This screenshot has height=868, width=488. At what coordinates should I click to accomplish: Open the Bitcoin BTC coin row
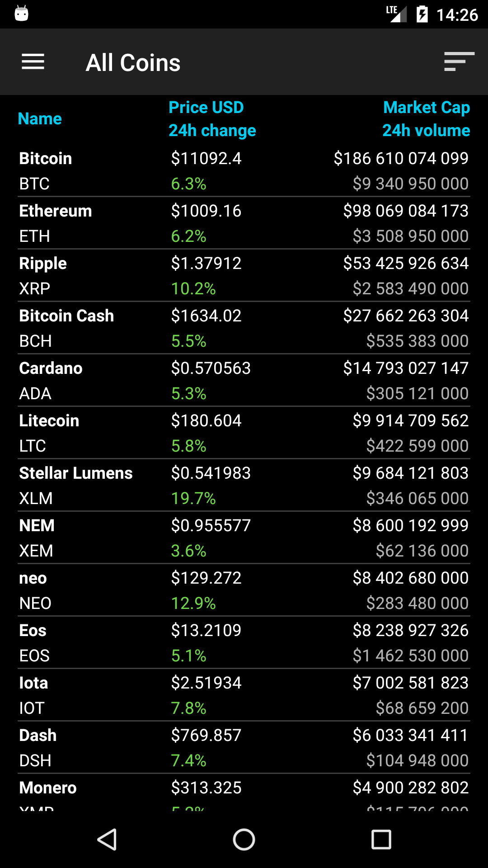pos(244,171)
